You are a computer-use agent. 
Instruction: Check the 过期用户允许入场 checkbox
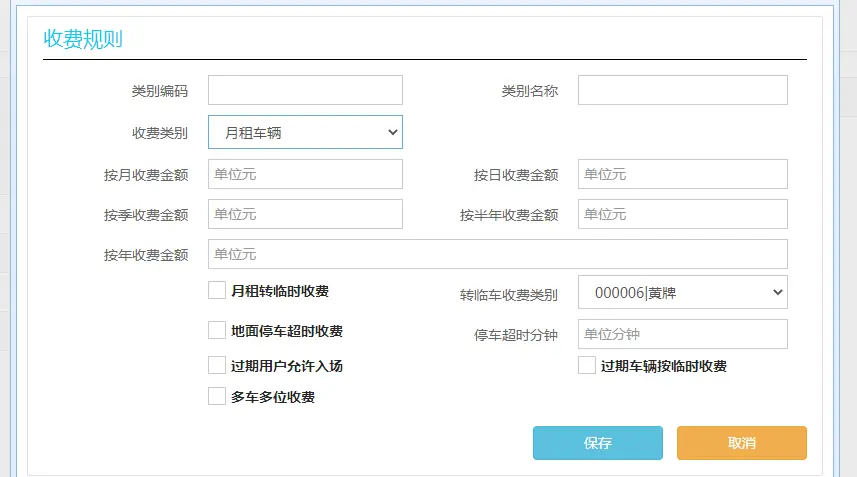pyautogui.click(x=217, y=365)
